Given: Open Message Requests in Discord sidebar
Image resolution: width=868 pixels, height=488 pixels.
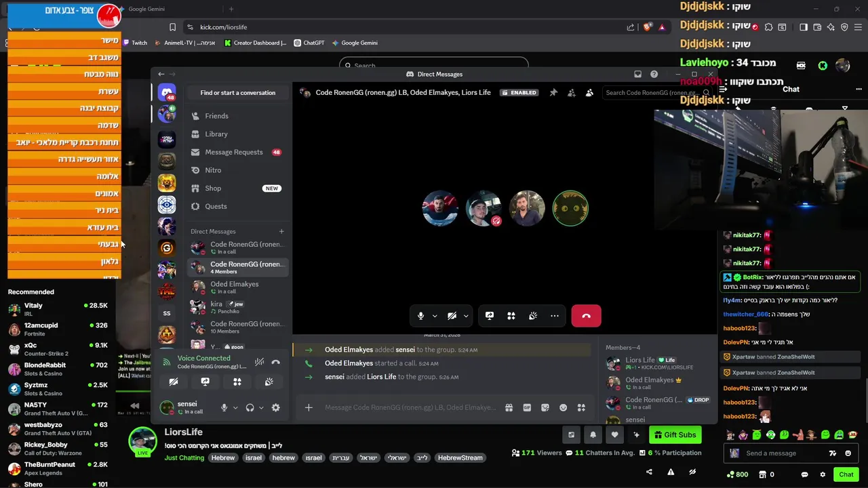Looking at the screenshot, I should click(237, 152).
